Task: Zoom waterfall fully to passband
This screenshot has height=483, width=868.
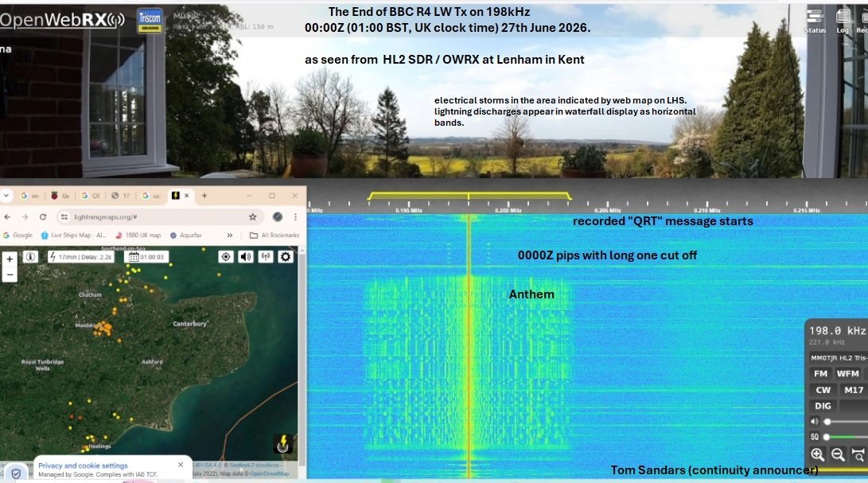Action: [x=858, y=454]
